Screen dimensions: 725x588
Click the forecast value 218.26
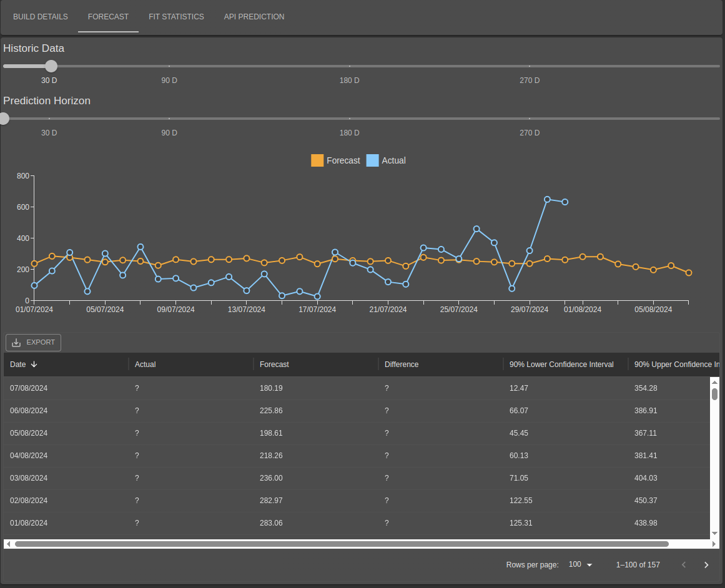pos(271,455)
